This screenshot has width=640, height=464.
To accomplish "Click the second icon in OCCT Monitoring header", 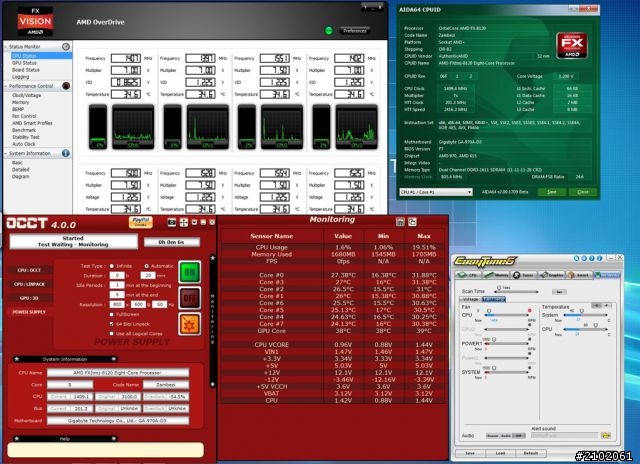I will pyautogui.click(x=412, y=222).
